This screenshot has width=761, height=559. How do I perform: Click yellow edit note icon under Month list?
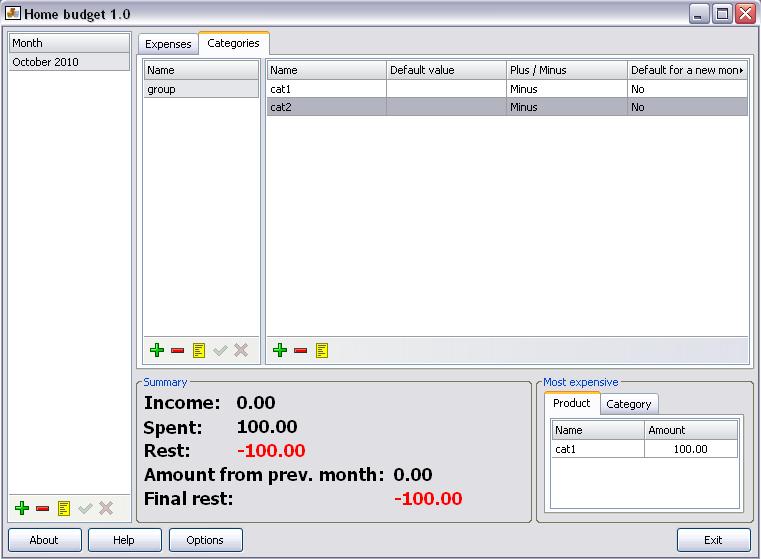point(64,508)
